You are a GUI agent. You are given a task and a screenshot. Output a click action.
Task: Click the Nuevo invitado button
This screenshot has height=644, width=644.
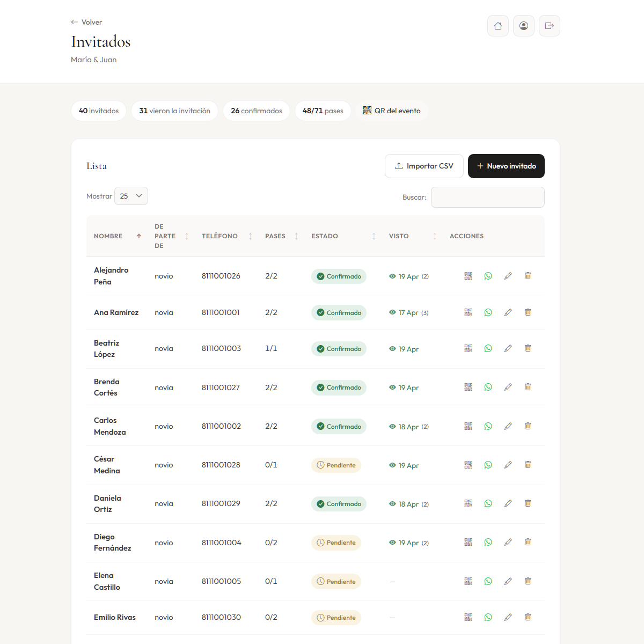pos(506,166)
